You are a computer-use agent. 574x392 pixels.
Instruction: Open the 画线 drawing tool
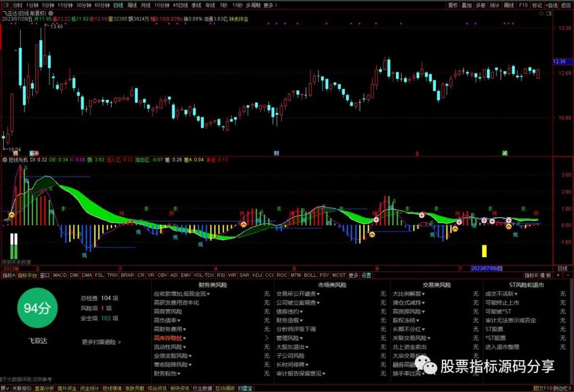(x=509, y=5)
